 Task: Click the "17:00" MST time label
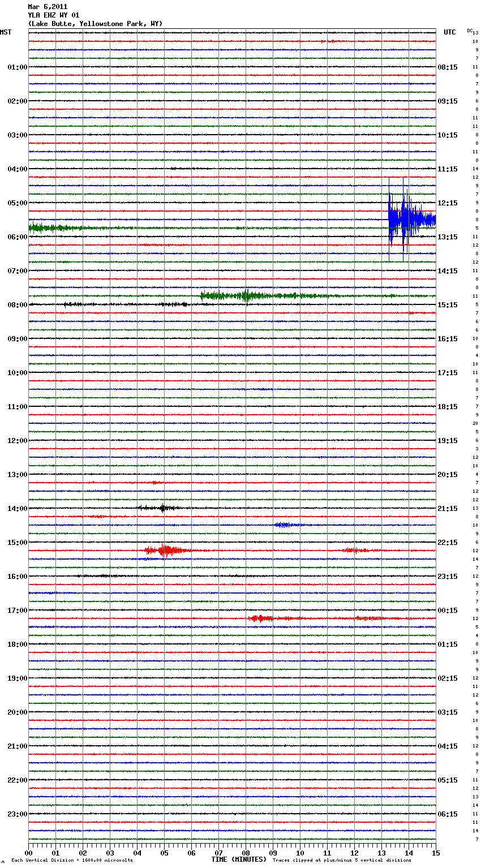pos(17,611)
